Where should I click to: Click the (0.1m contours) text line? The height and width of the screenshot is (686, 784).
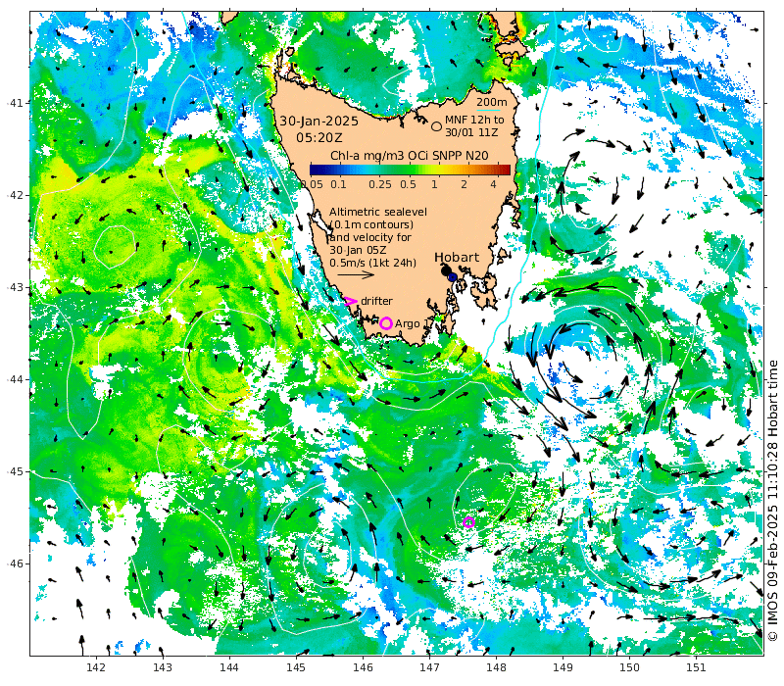(x=371, y=224)
